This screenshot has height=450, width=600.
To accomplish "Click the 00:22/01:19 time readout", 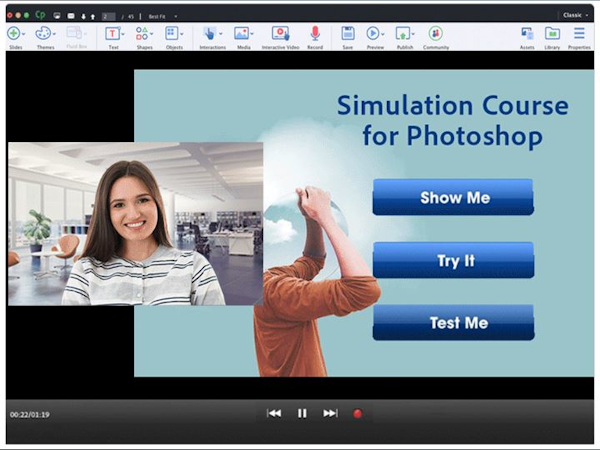I will (30, 414).
